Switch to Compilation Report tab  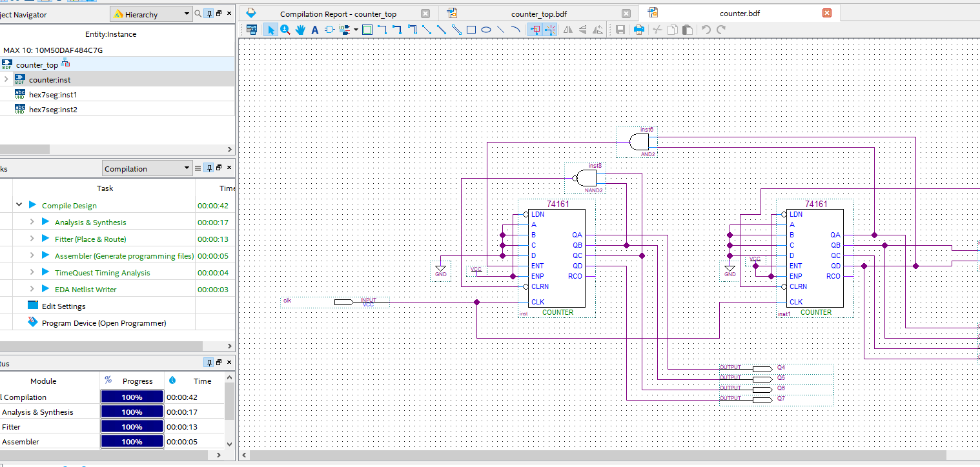point(338,14)
